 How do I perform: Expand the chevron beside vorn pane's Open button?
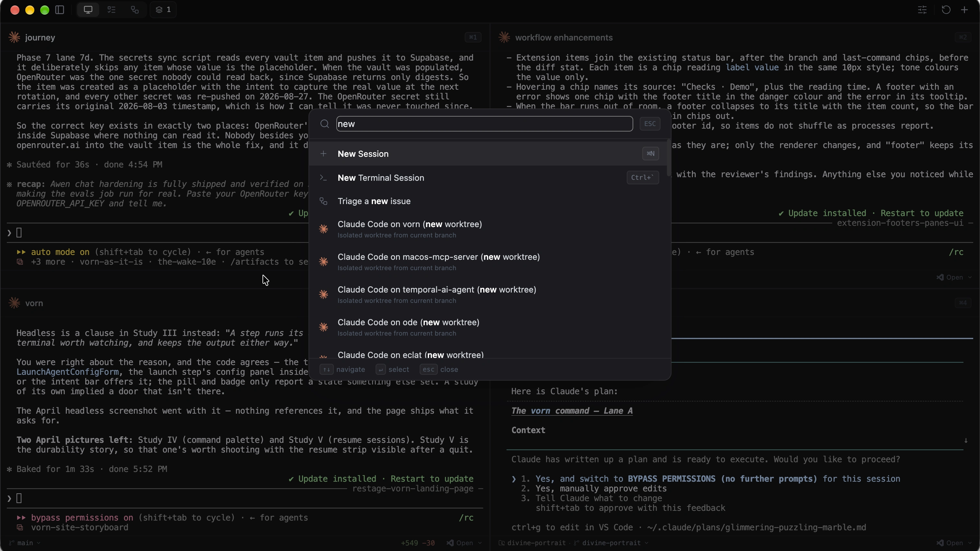[480, 543]
